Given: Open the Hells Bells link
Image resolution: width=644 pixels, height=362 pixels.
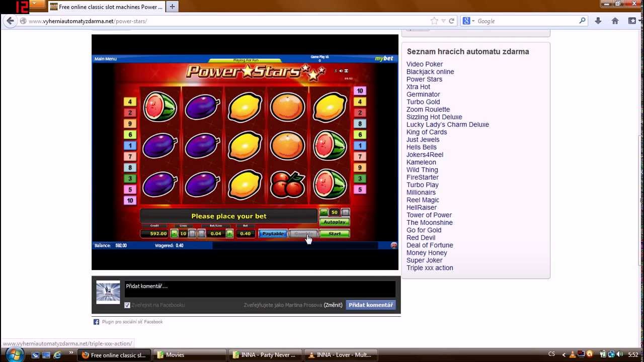Looking at the screenshot, I should point(422,147).
